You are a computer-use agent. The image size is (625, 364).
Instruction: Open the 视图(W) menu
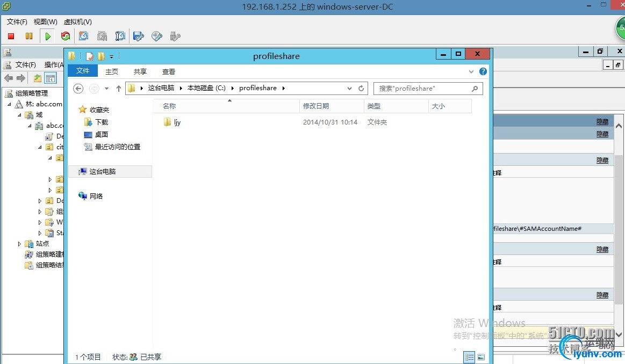(46, 22)
